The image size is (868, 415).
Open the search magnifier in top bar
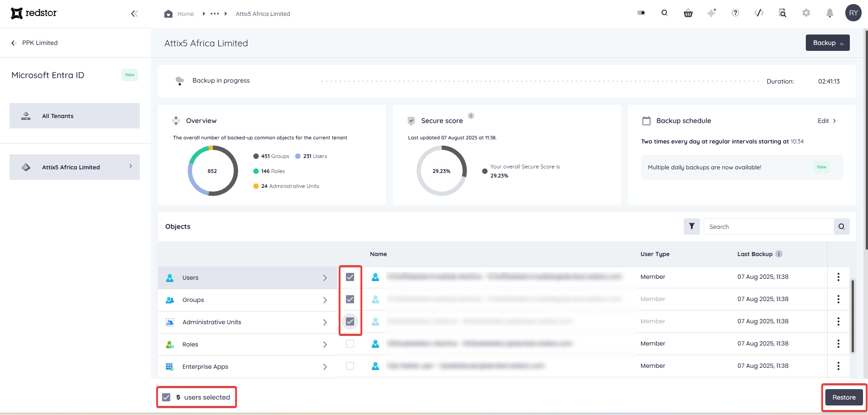(x=665, y=13)
